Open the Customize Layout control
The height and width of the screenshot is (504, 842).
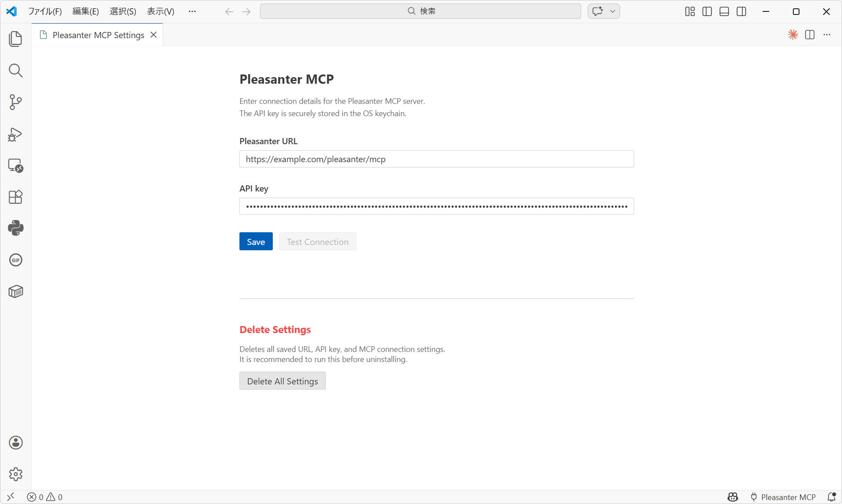[690, 11]
